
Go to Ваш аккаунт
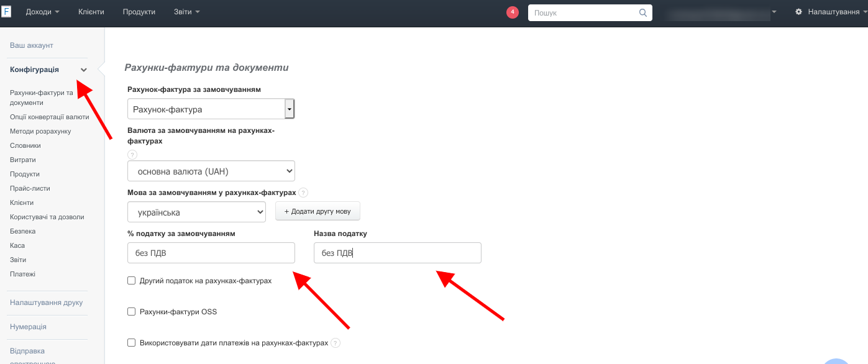pos(32,45)
